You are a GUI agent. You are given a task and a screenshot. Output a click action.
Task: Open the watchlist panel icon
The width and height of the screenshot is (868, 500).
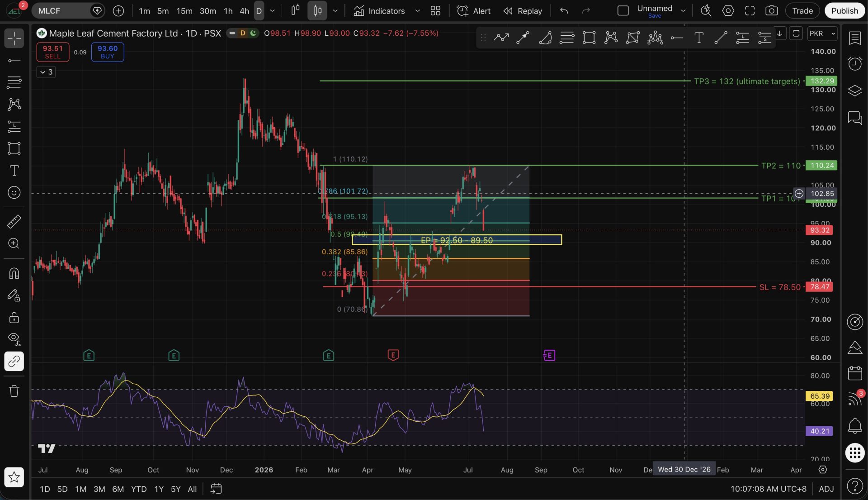click(854, 38)
